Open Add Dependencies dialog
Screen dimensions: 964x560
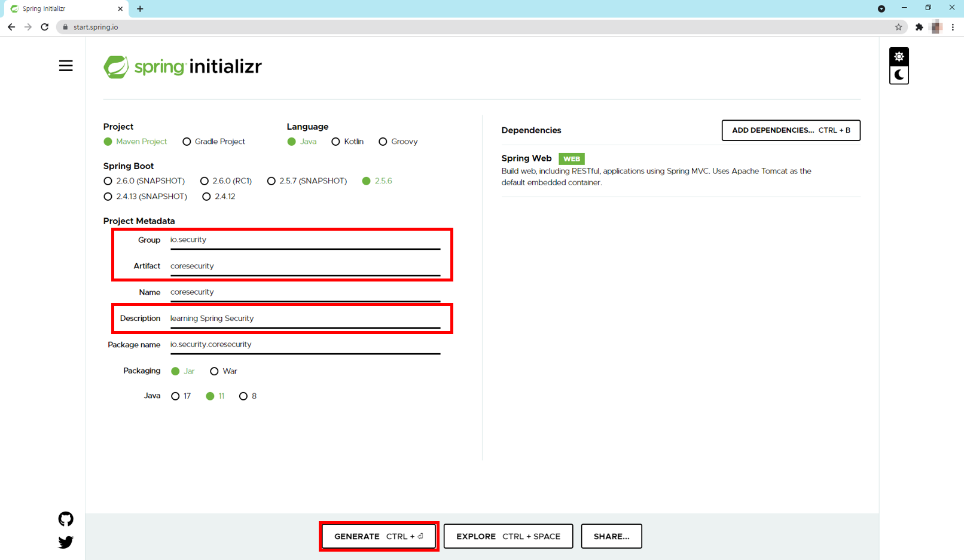tap(791, 130)
